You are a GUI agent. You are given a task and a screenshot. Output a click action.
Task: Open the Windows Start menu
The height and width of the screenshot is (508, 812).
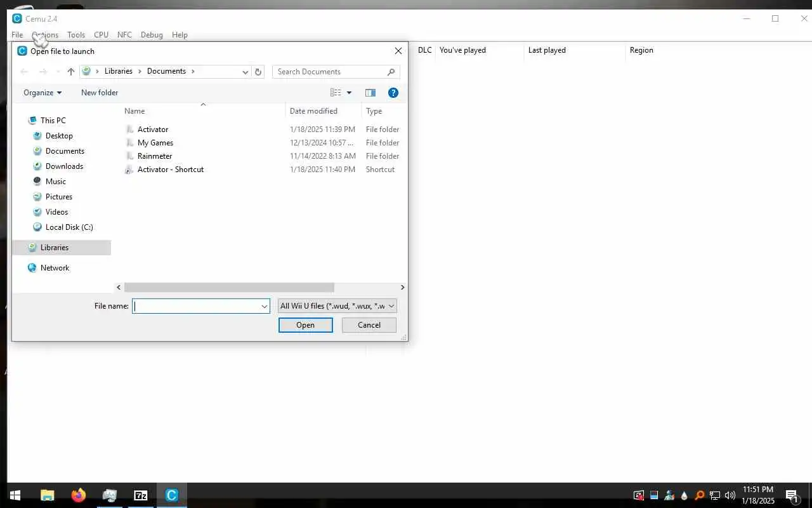(x=15, y=495)
